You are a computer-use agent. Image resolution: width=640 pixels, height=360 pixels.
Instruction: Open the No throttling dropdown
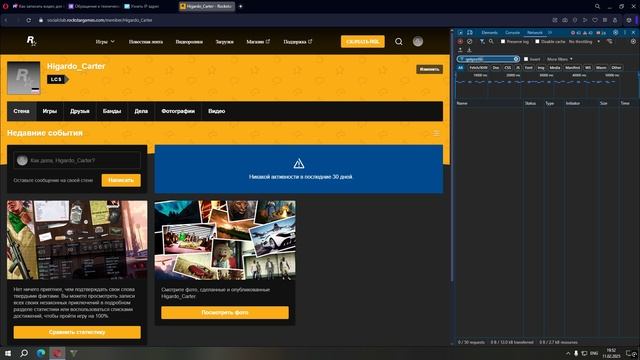tap(584, 42)
